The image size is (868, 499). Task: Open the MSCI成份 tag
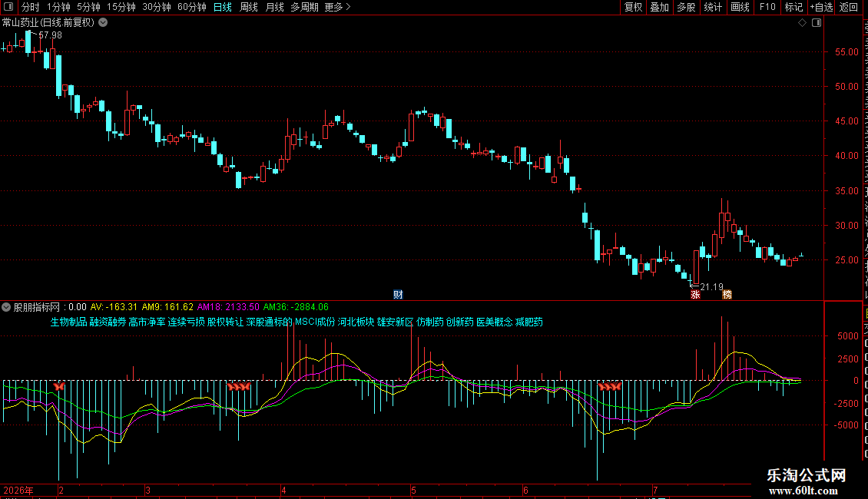point(315,322)
